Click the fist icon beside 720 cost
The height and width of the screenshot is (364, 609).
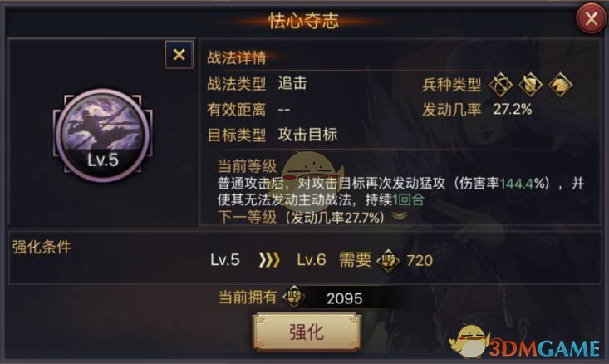[x=388, y=261]
